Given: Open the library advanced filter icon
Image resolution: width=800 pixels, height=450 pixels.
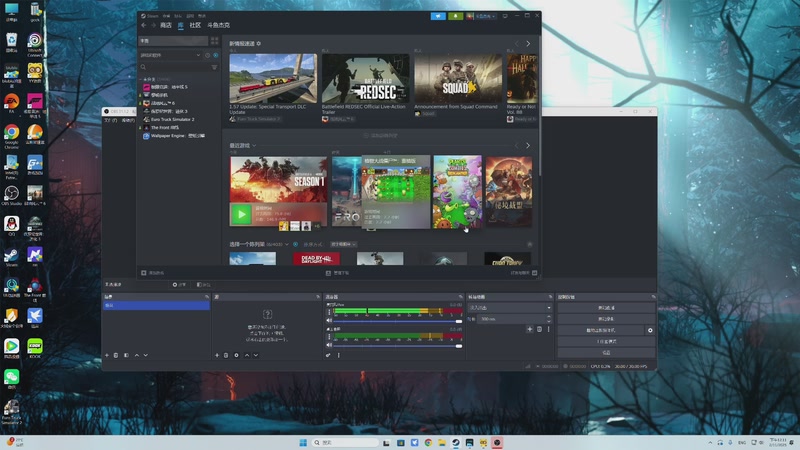Looking at the screenshot, I should 214,67.
